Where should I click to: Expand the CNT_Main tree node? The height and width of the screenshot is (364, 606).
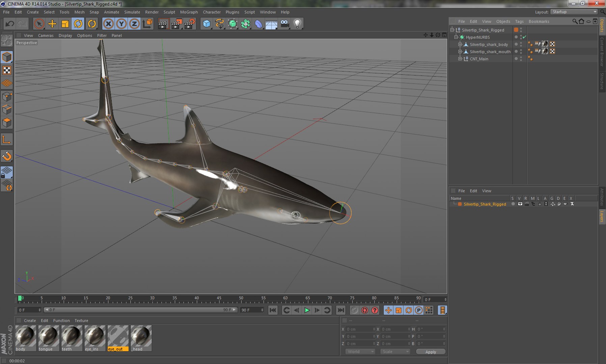tap(460, 59)
